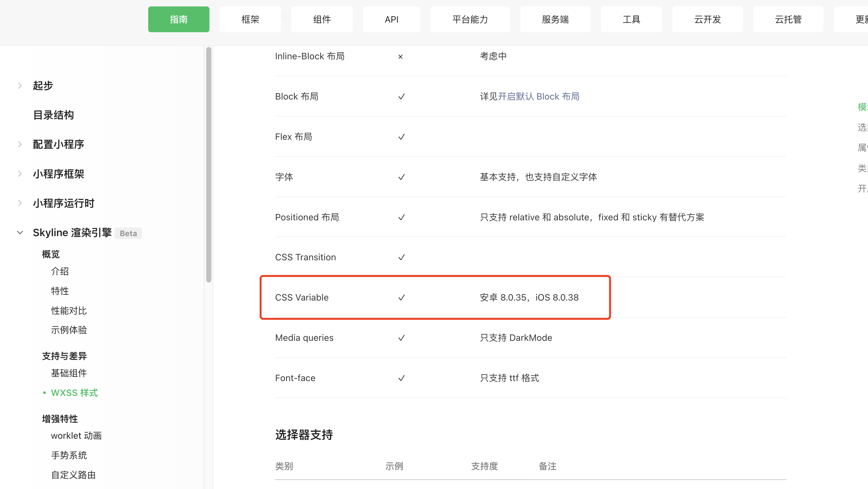
Task: Open the 指南 top tab
Action: (178, 20)
